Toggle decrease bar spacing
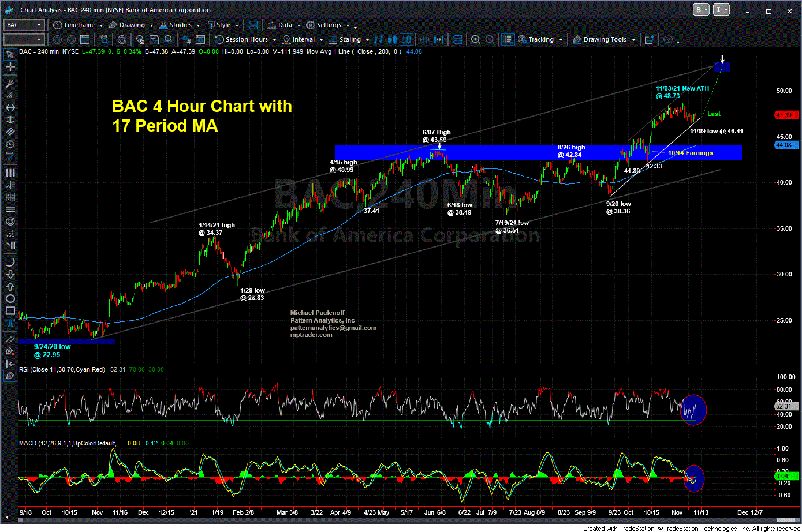 pos(424,39)
